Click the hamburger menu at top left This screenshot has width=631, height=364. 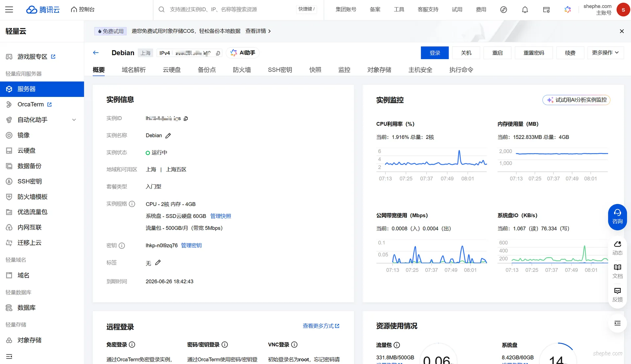pos(9,10)
